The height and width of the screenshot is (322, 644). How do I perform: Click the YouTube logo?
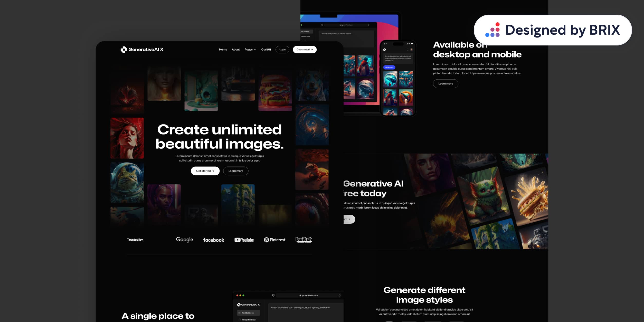tap(244, 240)
